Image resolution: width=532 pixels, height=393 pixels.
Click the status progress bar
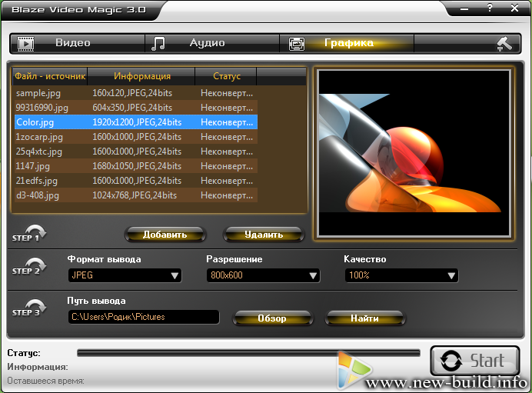[x=248, y=353]
